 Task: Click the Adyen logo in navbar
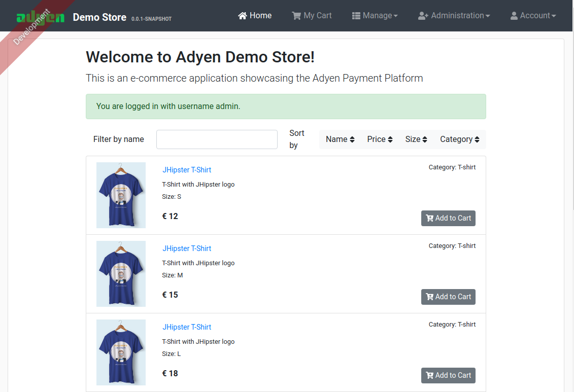40,16
